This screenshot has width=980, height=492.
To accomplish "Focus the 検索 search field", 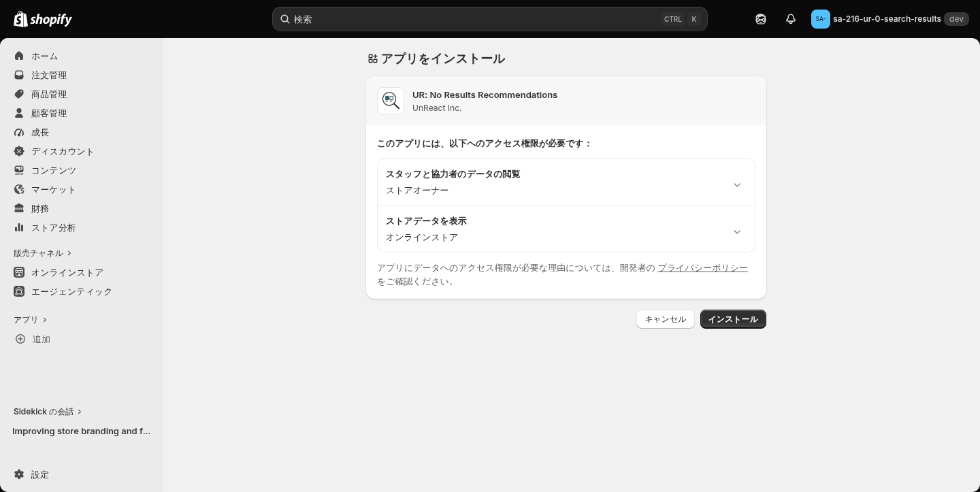I will coord(490,19).
